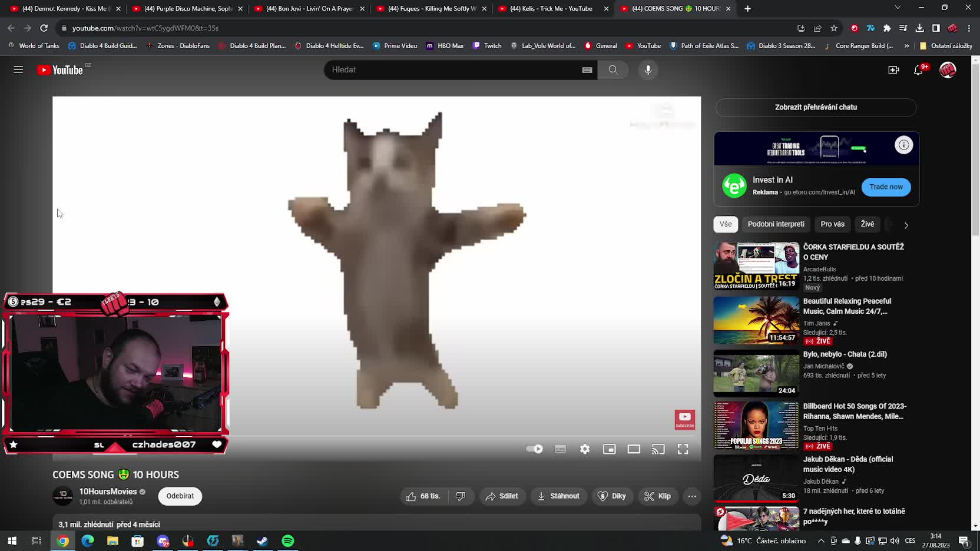Open Steam from taskbar
980x551 pixels.
263,541
